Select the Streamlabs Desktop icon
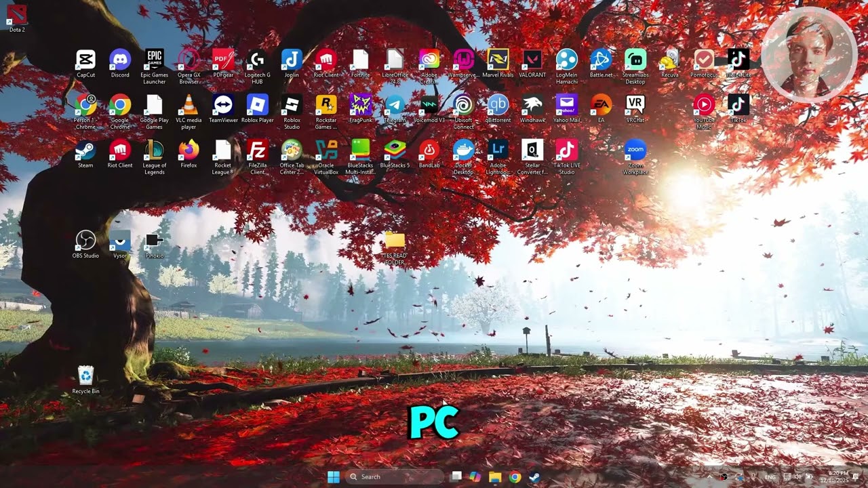Image resolution: width=868 pixels, height=488 pixels. (x=635, y=66)
